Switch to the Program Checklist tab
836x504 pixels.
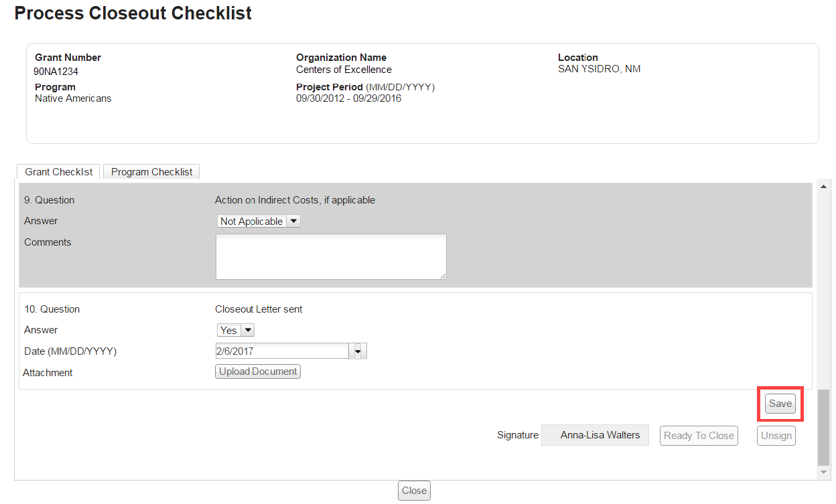[x=151, y=172]
